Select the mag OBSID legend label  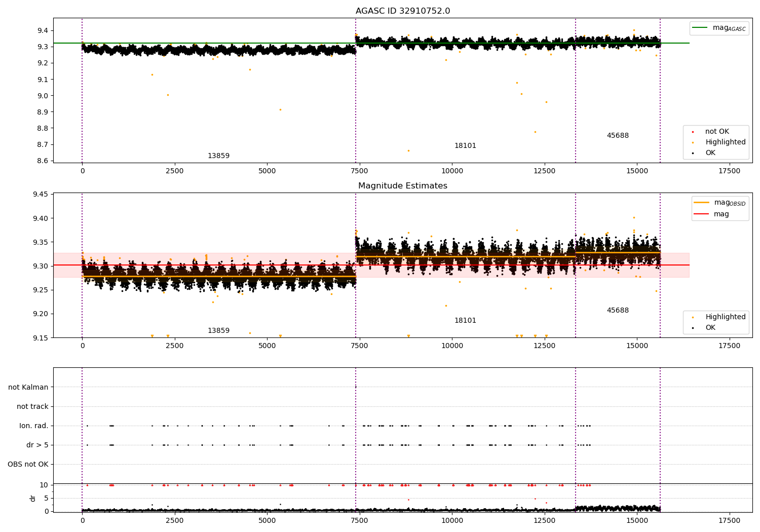(730, 203)
